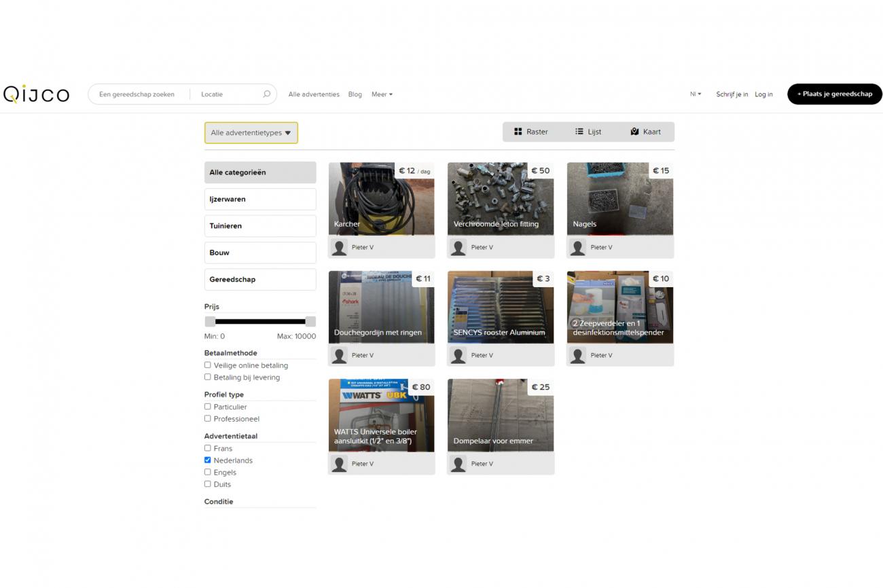Open the Alle advertentietypes dropdown

[251, 133]
